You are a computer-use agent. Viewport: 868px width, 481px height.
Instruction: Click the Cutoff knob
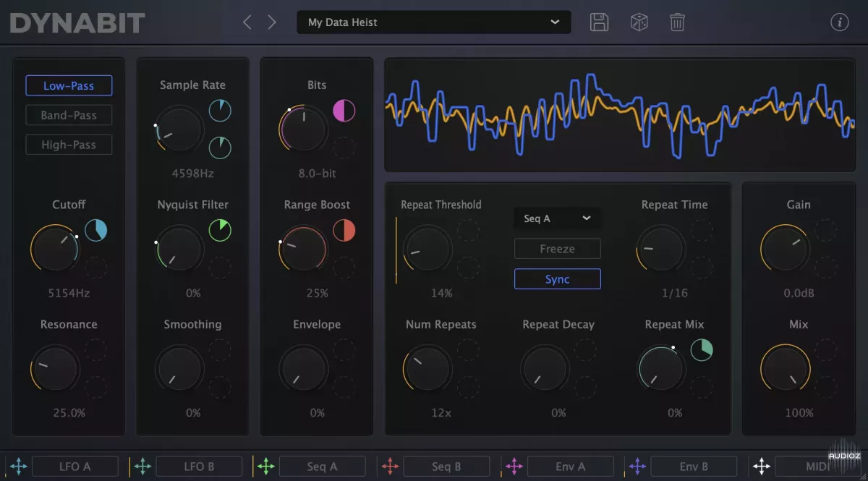click(55, 249)
